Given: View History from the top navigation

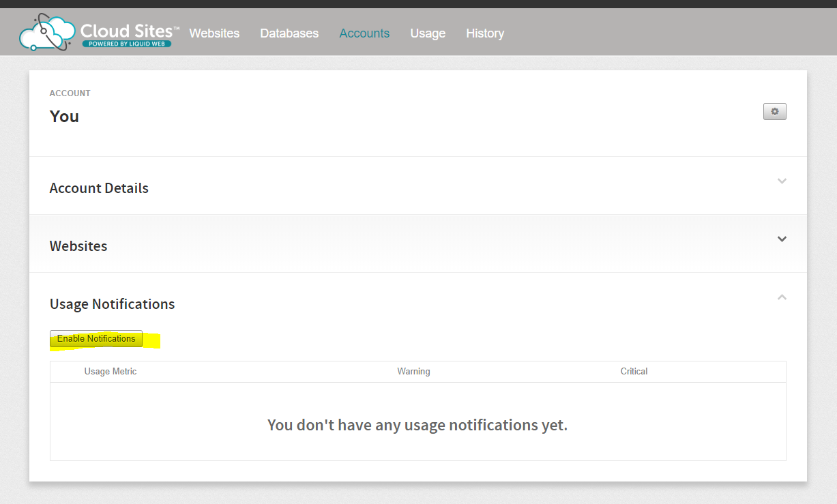Looking at the screenshot, I should click(485, 33).
